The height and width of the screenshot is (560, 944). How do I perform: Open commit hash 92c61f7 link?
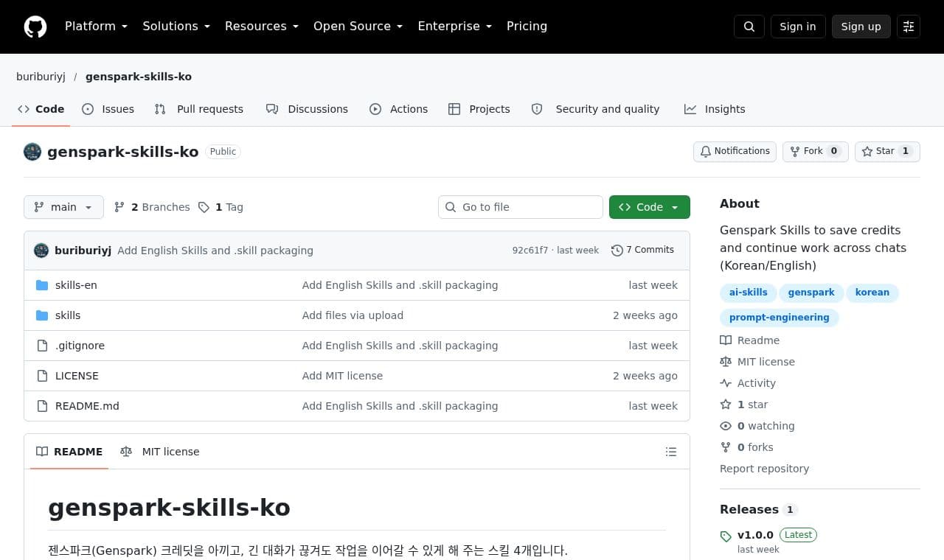point(530,251)
